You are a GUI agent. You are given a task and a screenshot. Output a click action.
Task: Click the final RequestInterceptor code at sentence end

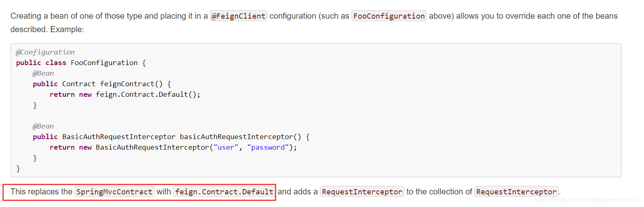516,192
